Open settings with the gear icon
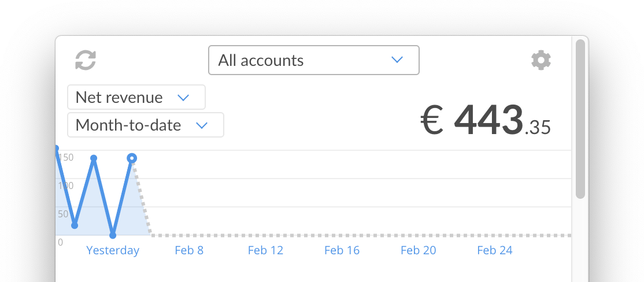Viewport: 644px width, 282px height. click(x=541, y=60)
